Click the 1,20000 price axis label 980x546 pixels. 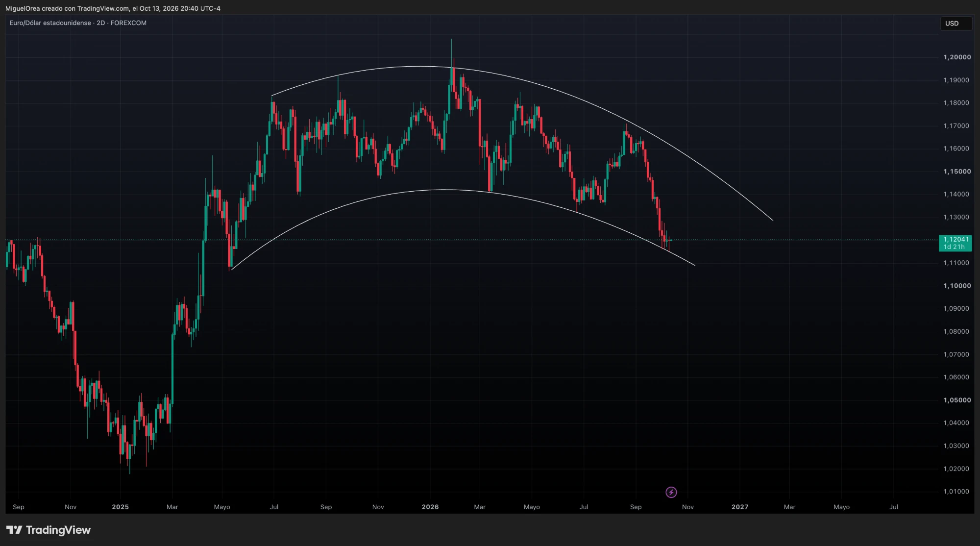point(957,57)
